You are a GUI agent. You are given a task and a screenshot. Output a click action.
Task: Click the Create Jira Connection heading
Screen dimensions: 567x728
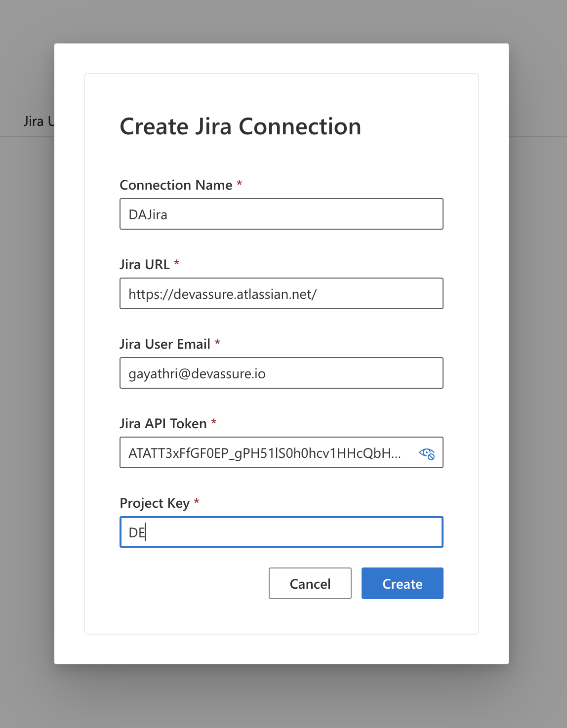pyautogui.click(x=241, y=126)
